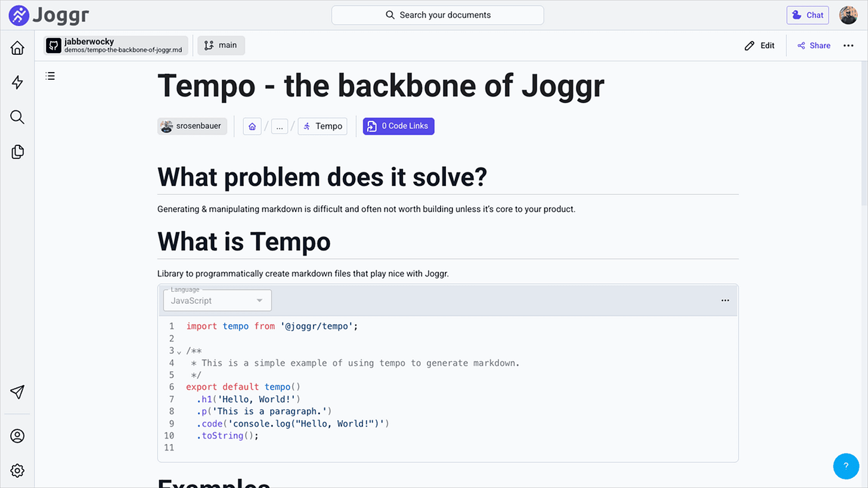Click the code line .p('This is a paragraph.')
Image resolution: width=868 pixels, height=488 pixels.
click(x=263, y=411)
